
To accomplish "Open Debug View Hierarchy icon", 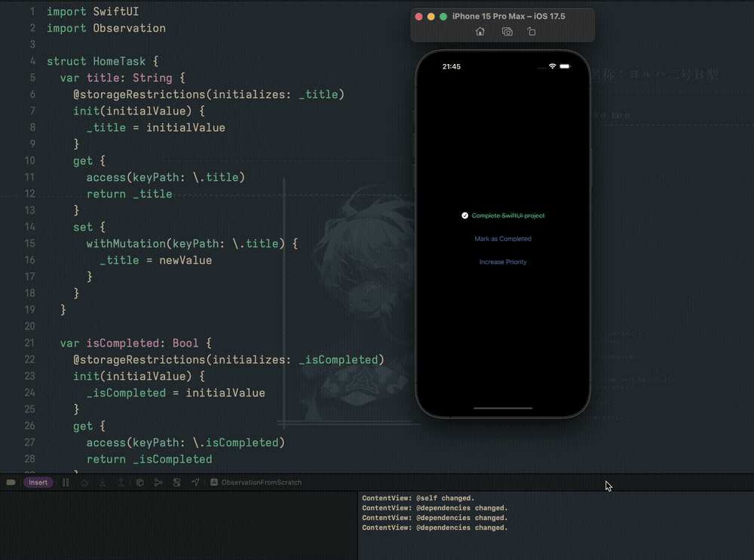I will click(x=140, y=482).
